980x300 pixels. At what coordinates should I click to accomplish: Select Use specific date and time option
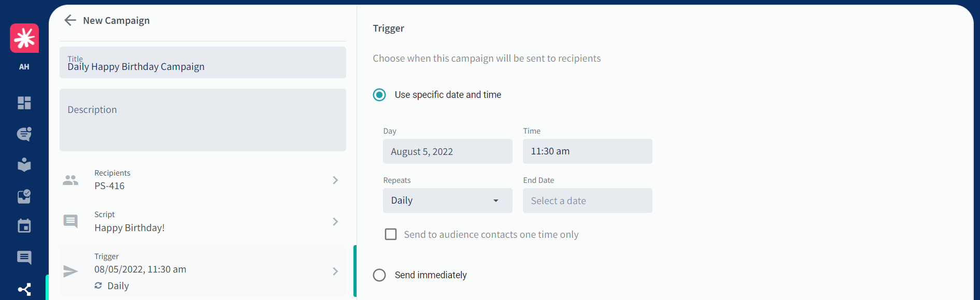[379, 95]
